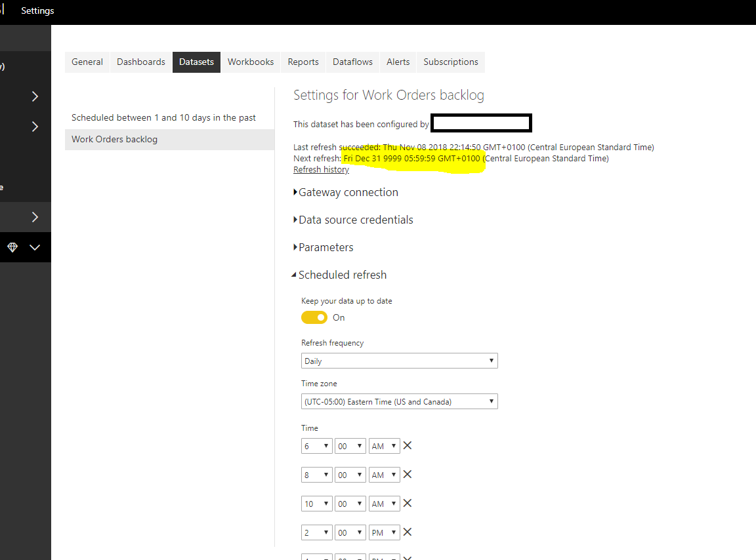Remove the 8:00 AM refresh time
The image size is (756, 560).
408,475
